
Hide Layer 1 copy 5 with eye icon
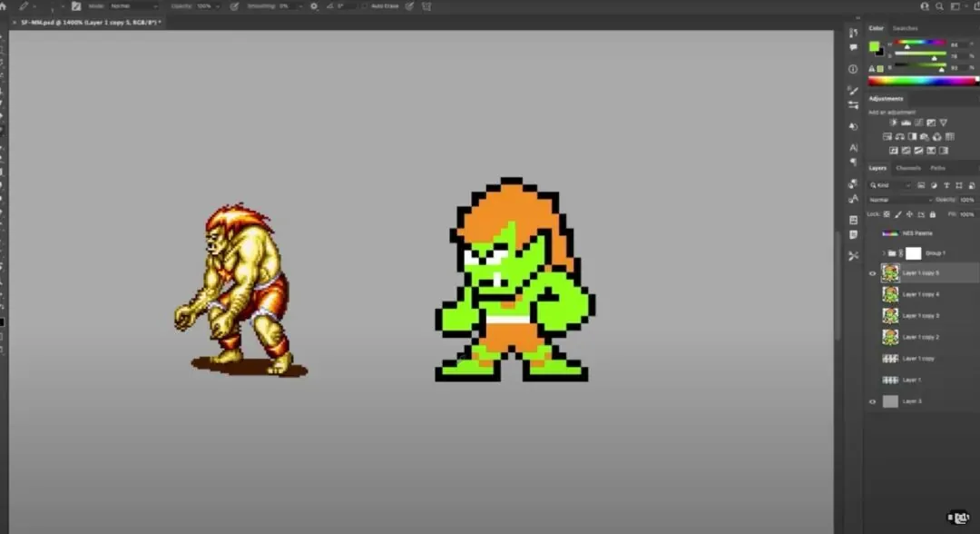[873, 273]
